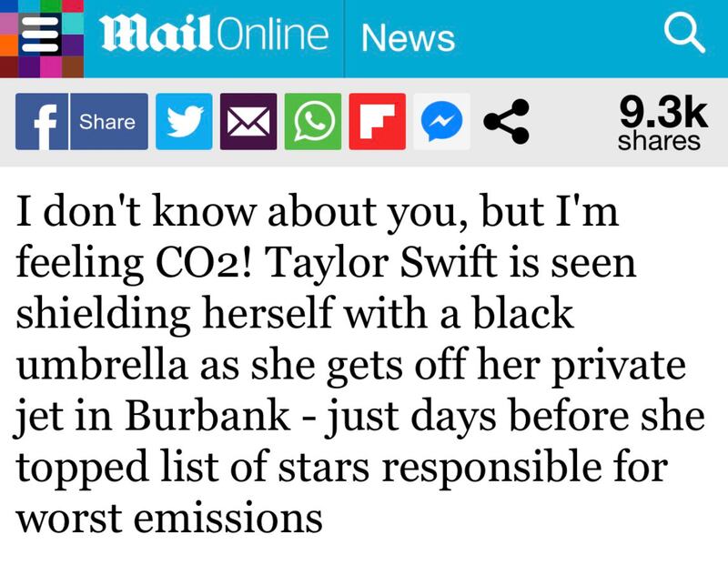Click 'worst emissions' at the headline's end

(171, 518)
